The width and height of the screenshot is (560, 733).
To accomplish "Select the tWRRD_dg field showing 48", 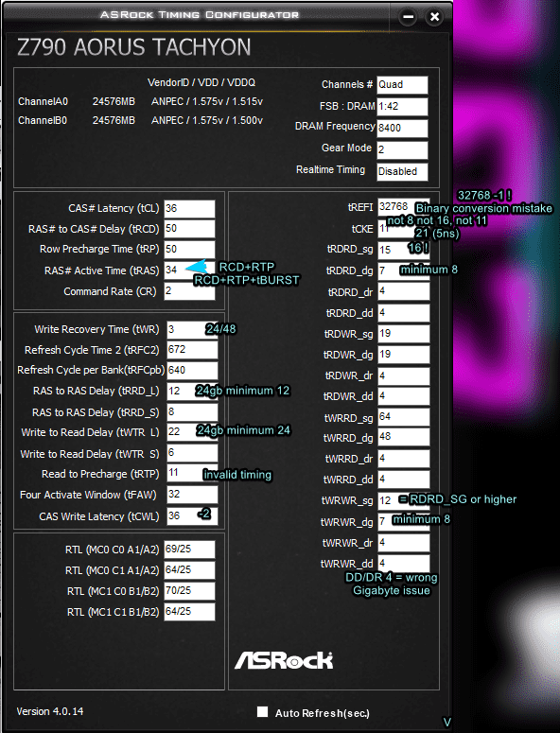I will coord(403,437).
